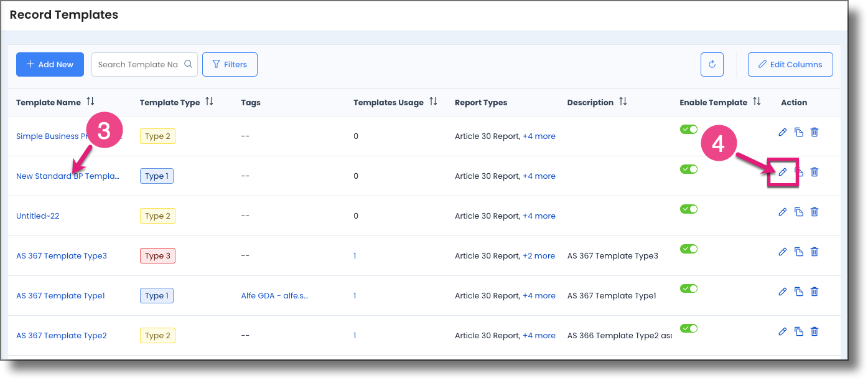
Task: Open the Filters panel
Action: (230, 64)
